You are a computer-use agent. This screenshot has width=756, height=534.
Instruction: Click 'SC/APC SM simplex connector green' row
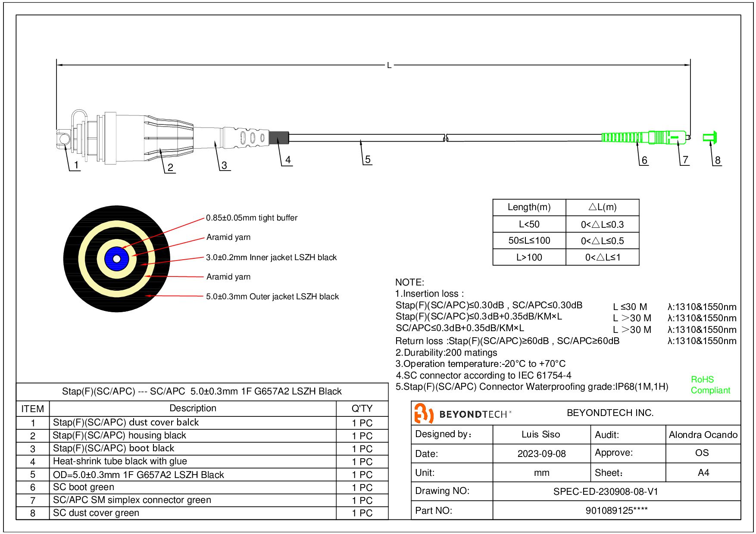click(x=202, y=500)
